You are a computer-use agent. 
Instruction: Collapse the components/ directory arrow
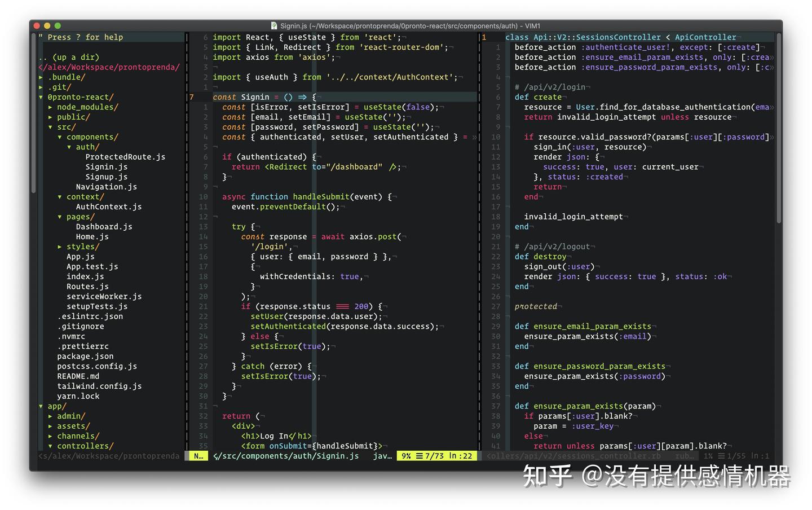coord(60,137)
